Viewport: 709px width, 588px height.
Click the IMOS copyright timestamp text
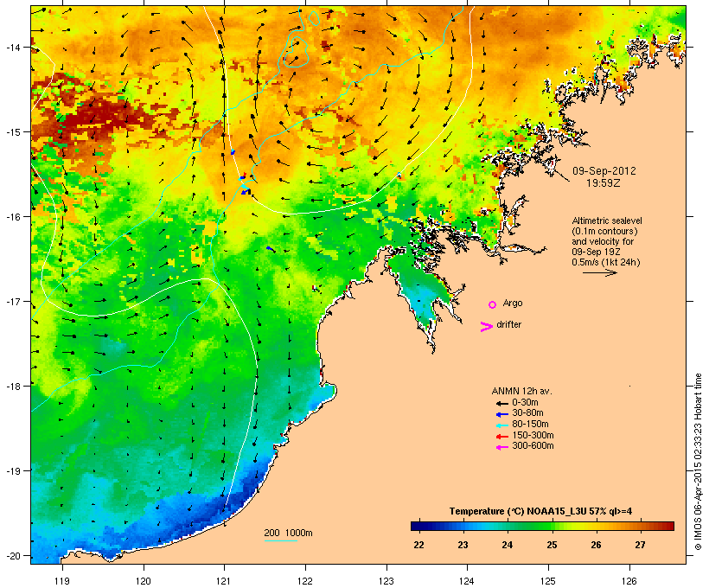pyautogui.click(x=698, y=462)
